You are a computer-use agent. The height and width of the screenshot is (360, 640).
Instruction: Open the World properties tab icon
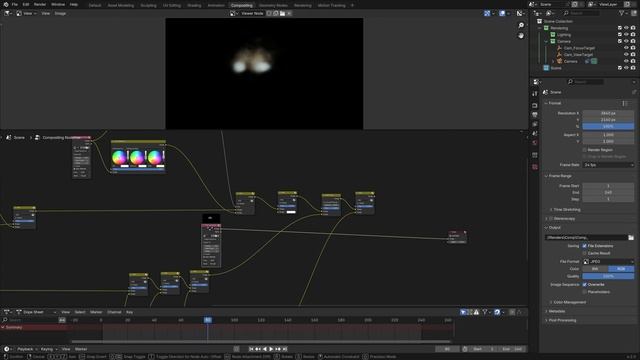pos(535,143)
